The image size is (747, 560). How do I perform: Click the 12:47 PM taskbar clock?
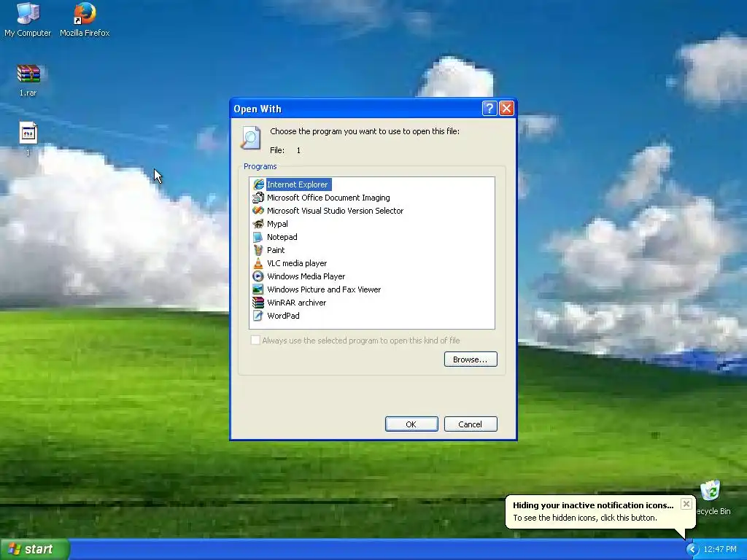[720, 549]
